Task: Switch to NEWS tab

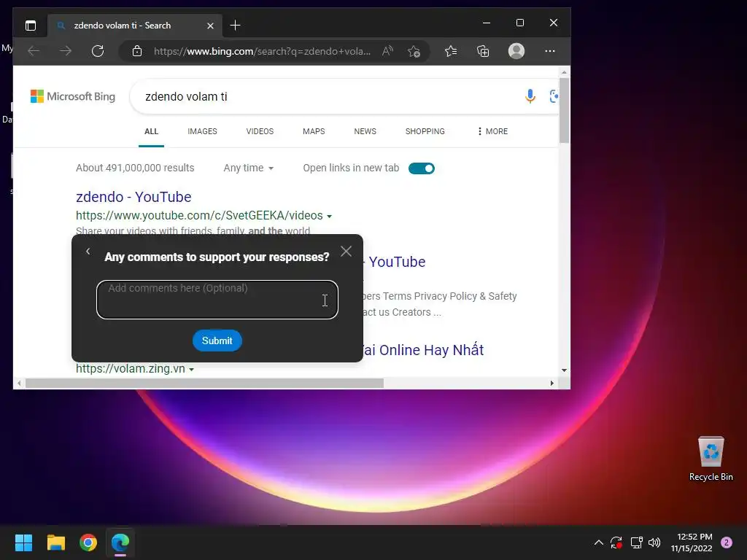Action: pyautogui.click(x=365, y=131)
